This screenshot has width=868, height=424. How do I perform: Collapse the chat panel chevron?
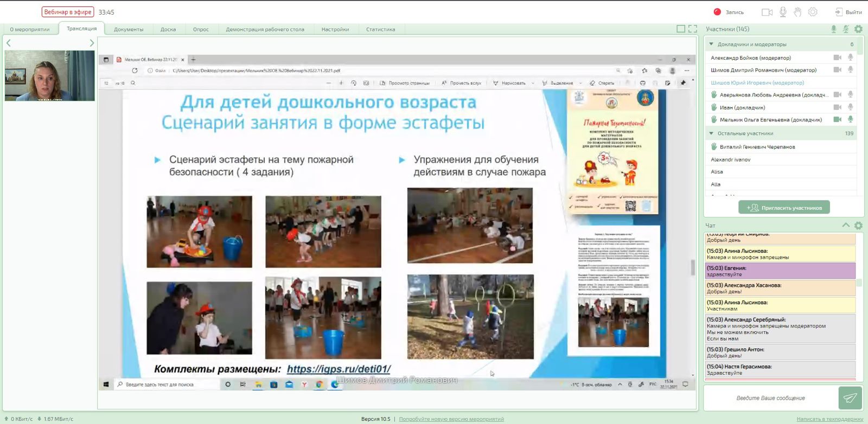(x=846, y=225)
